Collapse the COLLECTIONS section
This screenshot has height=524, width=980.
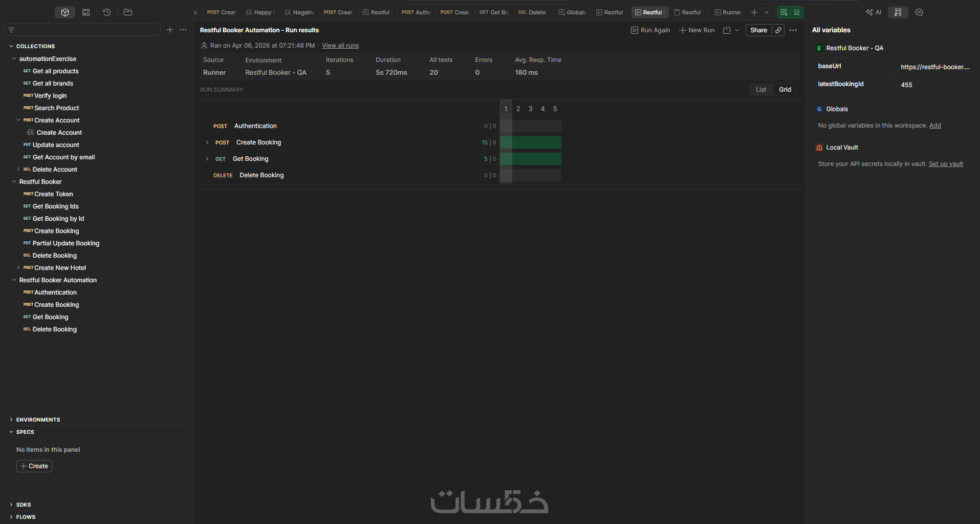[x=11, y=46]
